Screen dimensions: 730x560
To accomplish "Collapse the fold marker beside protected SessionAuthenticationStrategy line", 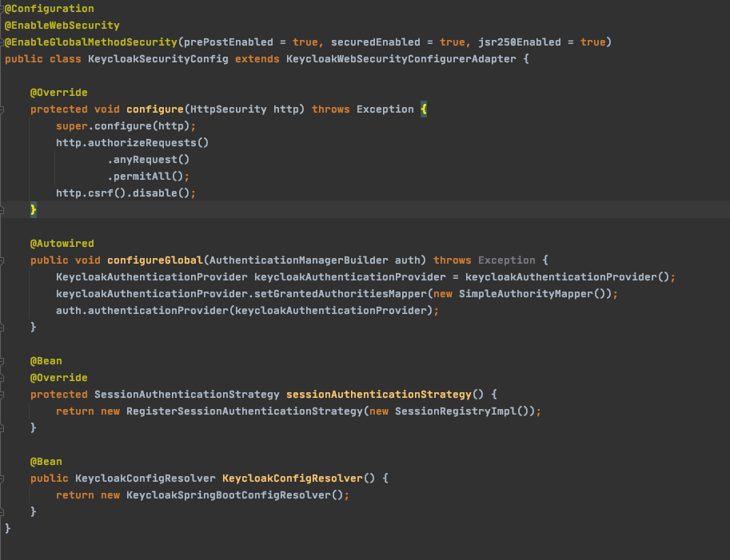I will 2,395.
